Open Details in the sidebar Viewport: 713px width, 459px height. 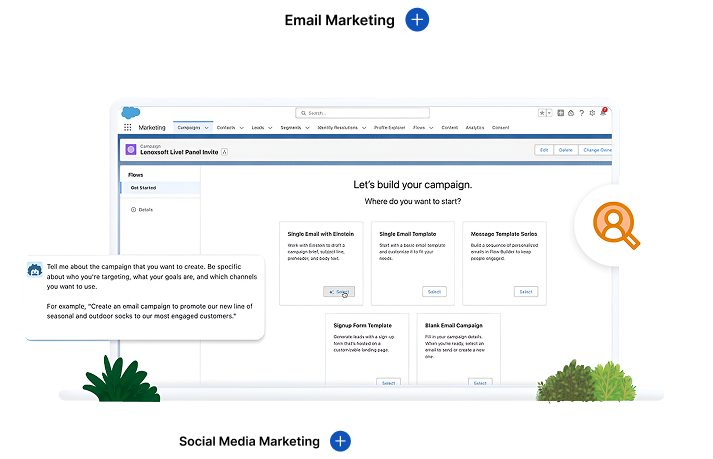click(142, 210)
